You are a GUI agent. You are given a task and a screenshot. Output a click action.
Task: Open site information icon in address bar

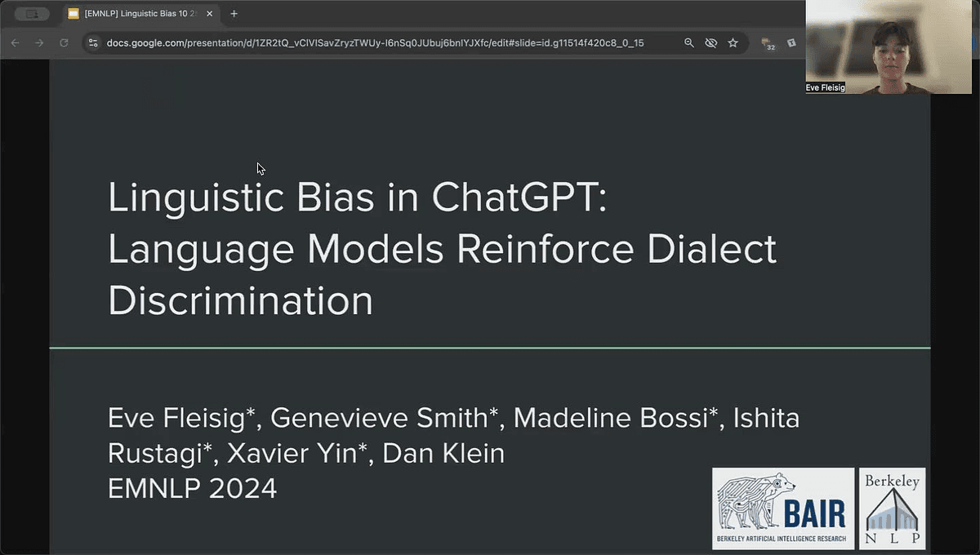pos(93,42)
